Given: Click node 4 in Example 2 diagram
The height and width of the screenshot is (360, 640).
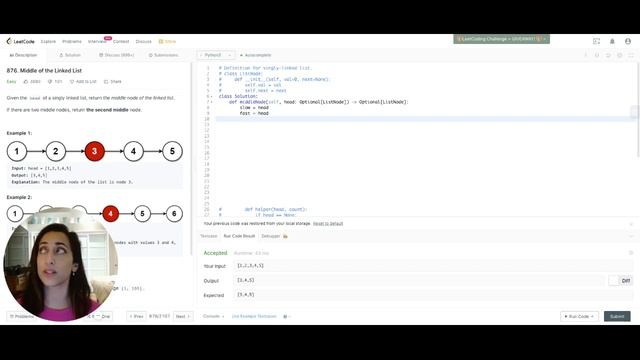Looking at the screenshot, I should tap(110, 213).
